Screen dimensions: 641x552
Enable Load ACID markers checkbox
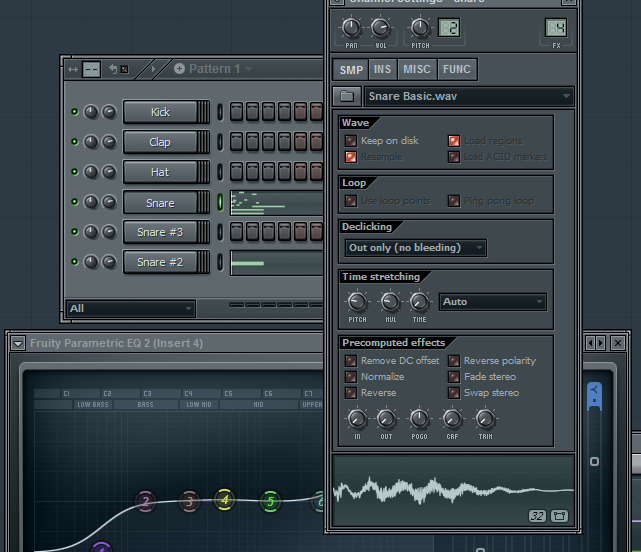(x=454, y=157)
